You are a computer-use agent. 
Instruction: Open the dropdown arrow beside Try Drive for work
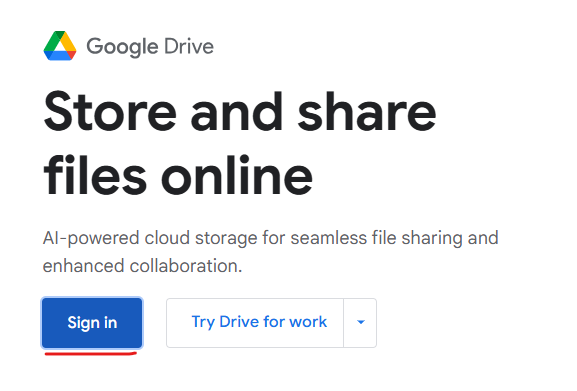point(360,323)
